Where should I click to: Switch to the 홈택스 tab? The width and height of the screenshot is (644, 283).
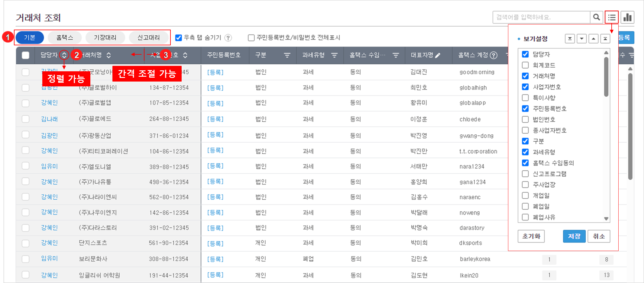[x=65, y=37]
